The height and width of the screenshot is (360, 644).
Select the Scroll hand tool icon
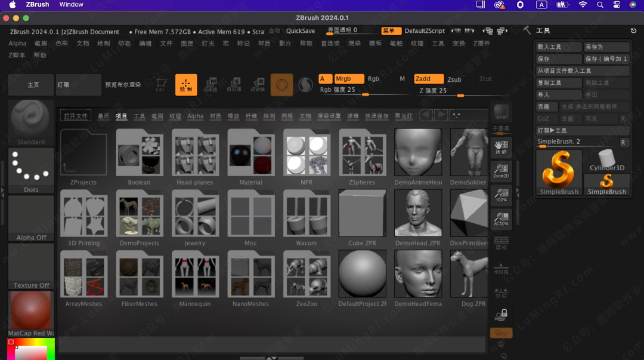(x=501, y=147)
